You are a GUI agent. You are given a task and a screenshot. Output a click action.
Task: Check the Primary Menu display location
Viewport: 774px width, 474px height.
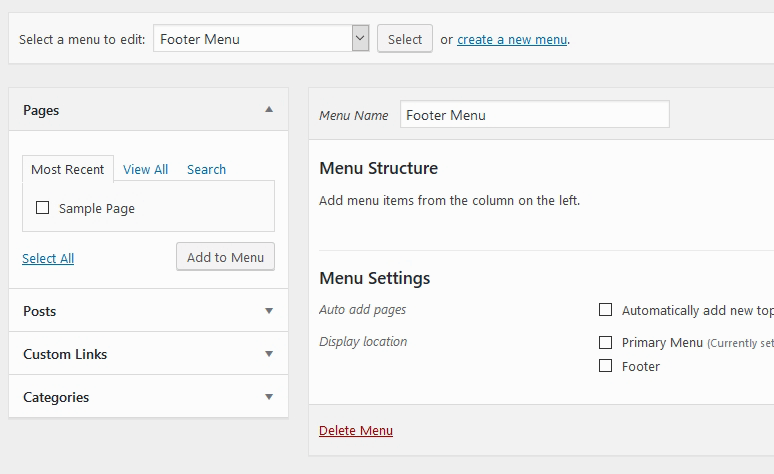coord(605,342)
